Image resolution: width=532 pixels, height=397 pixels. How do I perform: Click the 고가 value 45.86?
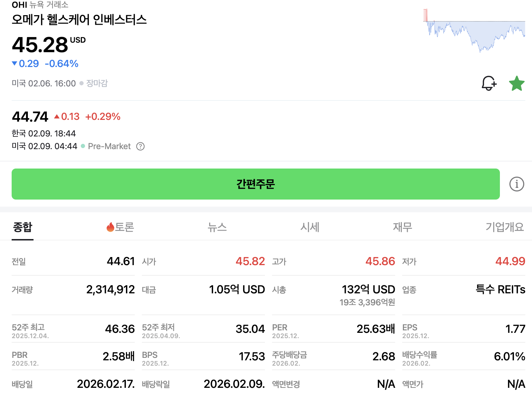pos(380,261)
